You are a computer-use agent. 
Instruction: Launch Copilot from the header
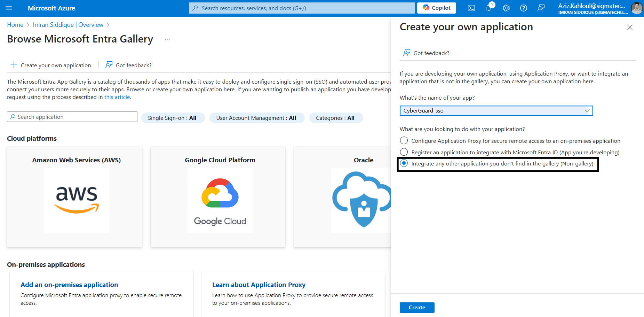click(x=437, y=8)
